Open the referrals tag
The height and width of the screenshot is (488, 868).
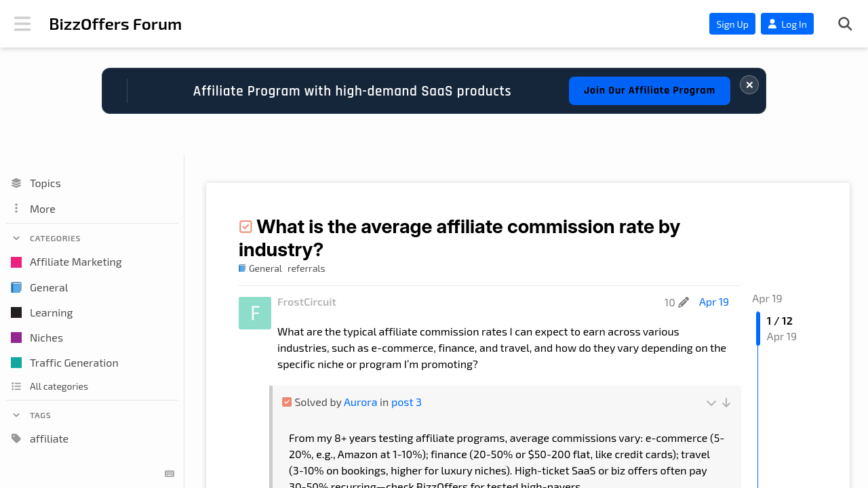[307, 268]
